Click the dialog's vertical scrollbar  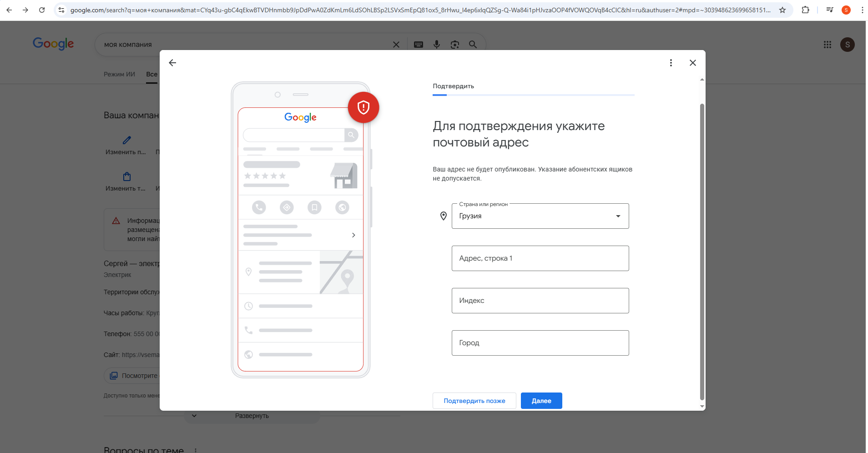point(702,252)
